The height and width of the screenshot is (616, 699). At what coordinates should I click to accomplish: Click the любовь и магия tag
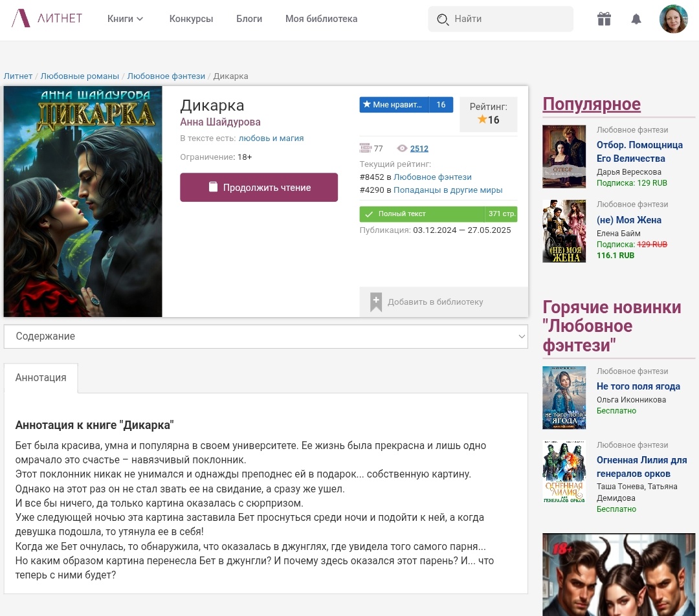pyautogui.click(x=271, y=138)
